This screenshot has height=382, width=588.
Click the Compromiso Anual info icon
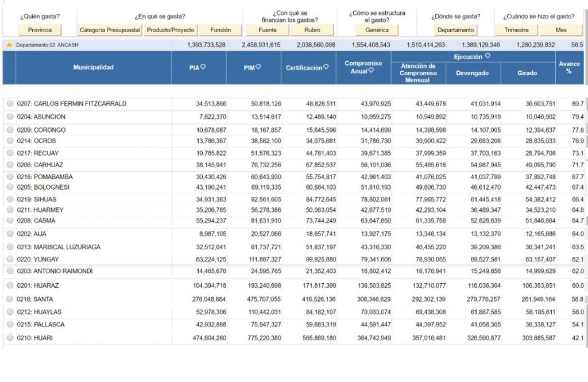[x=371, y=71]
